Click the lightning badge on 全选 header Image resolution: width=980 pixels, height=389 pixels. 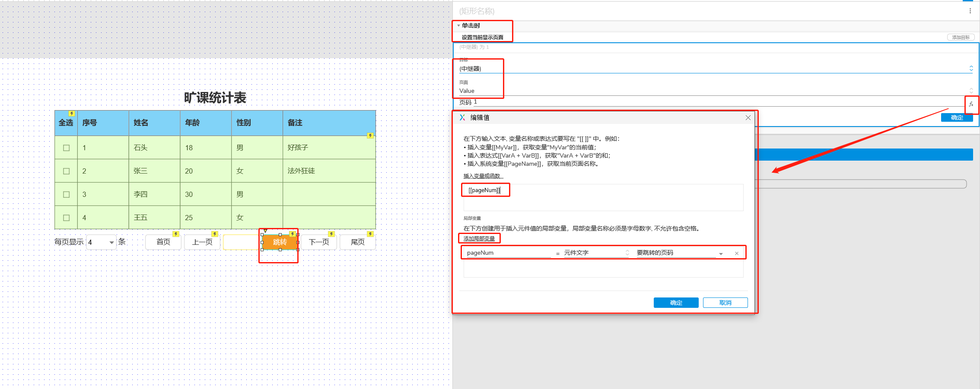72,114
